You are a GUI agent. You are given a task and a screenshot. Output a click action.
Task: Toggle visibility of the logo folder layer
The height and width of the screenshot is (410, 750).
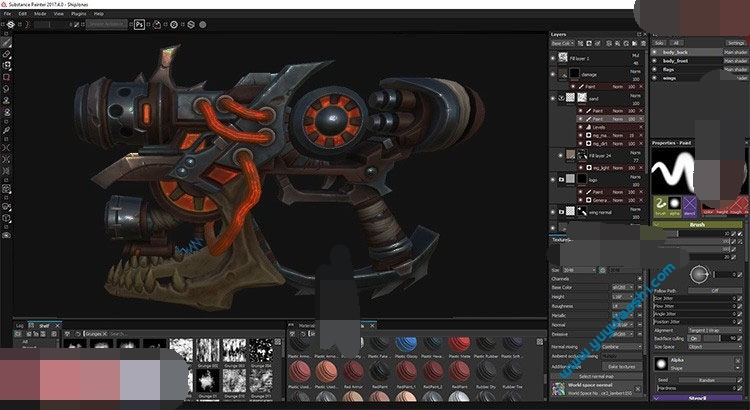point(553,179)
